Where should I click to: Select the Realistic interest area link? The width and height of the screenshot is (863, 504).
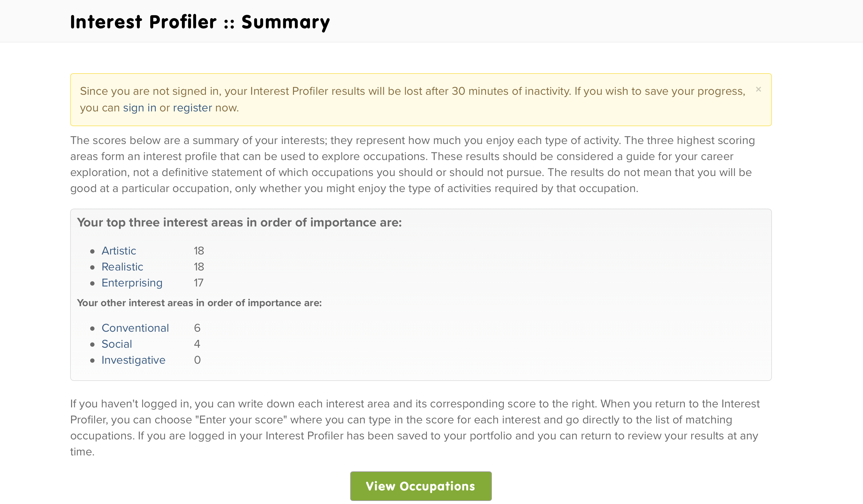click(122, 267)
